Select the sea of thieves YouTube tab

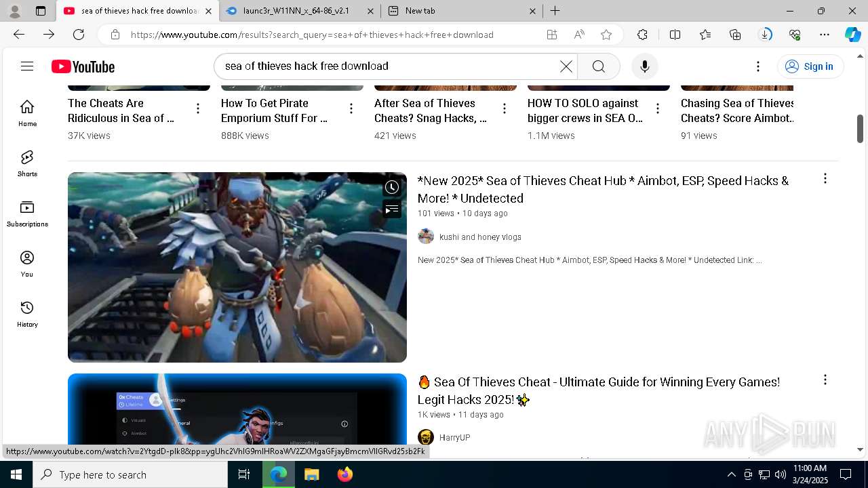click(x=138, y=11)
